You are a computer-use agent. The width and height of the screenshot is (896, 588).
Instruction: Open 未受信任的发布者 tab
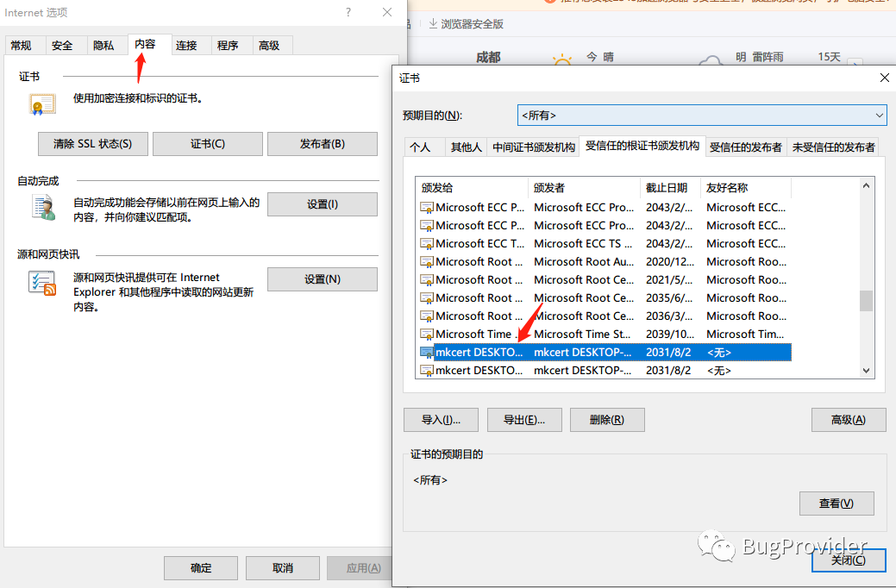pyautogui.click(x=833, y=147)
